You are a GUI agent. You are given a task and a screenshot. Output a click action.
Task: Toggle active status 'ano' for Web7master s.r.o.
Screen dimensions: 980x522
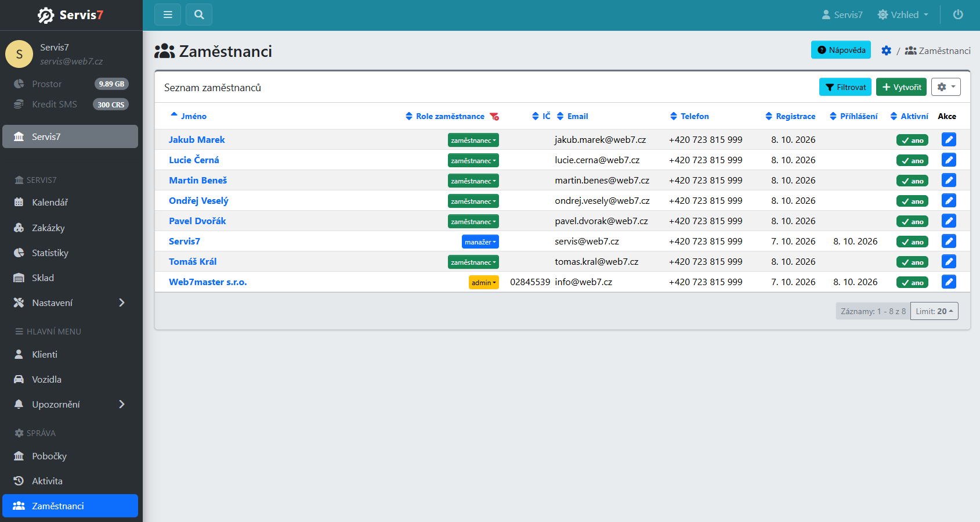912,282
